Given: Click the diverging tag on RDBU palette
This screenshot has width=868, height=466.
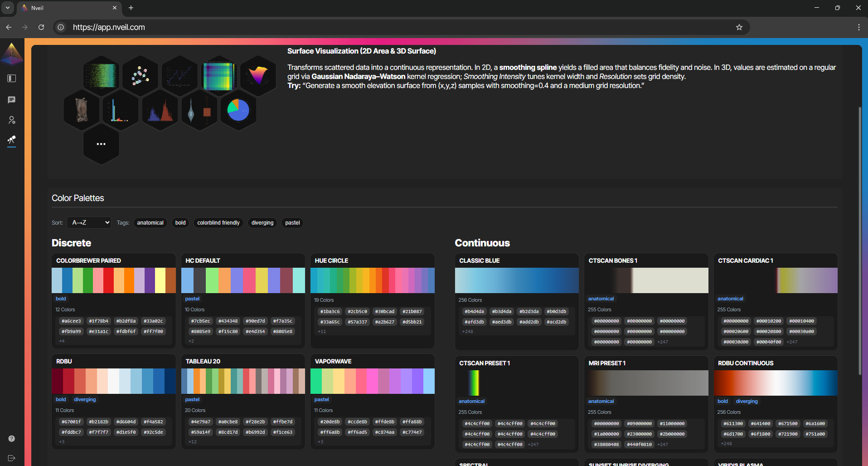Looking at the screenshot, I should point(85,400).
